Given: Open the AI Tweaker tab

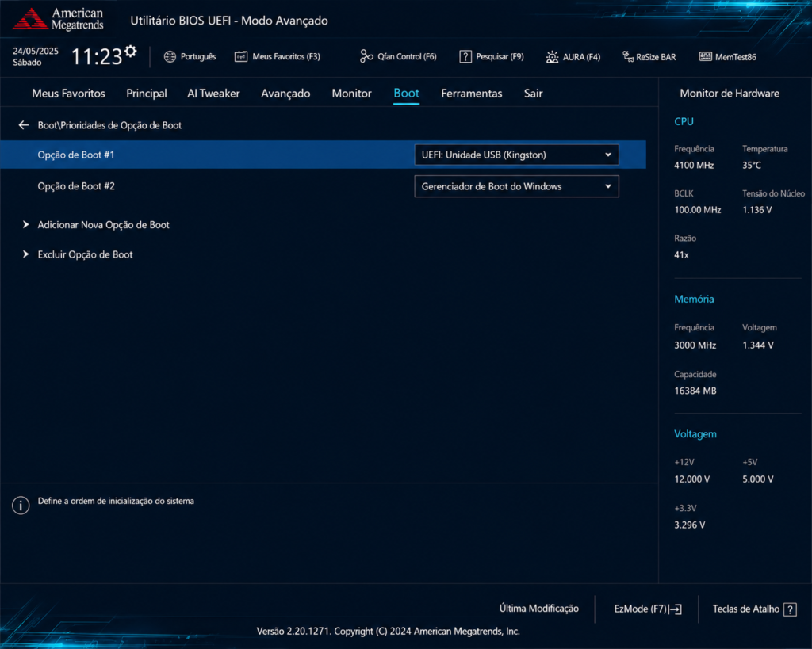Looking at the screenshot, I should [213, 94].
